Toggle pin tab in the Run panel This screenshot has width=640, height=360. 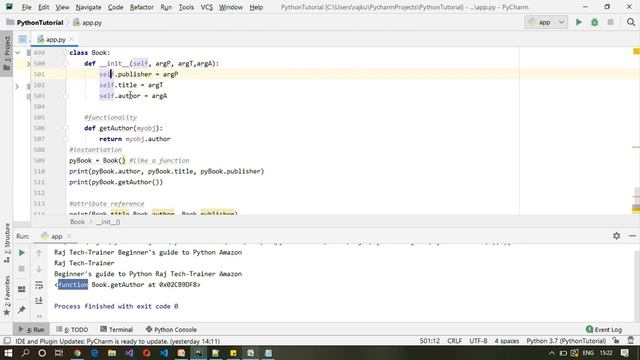tap(22, 309)
